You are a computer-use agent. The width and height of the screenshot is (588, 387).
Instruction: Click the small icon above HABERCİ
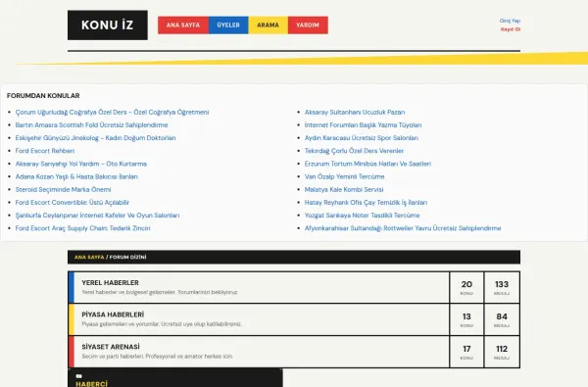pyautogui.click(x=78, y=376)
